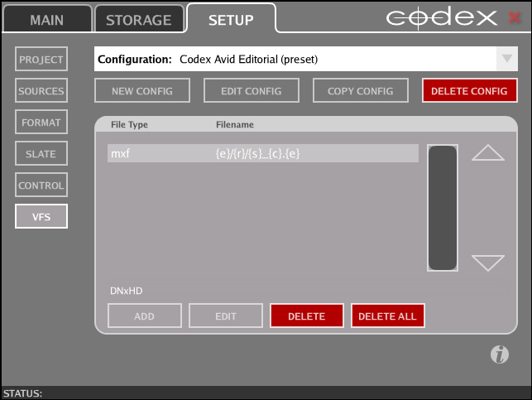Click red DELETE CONFIG button

pyautogui.click(x=470, y=90)
